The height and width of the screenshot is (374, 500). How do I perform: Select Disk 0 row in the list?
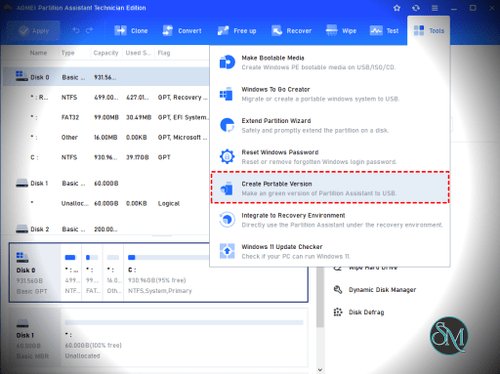[x=106, y=77]
